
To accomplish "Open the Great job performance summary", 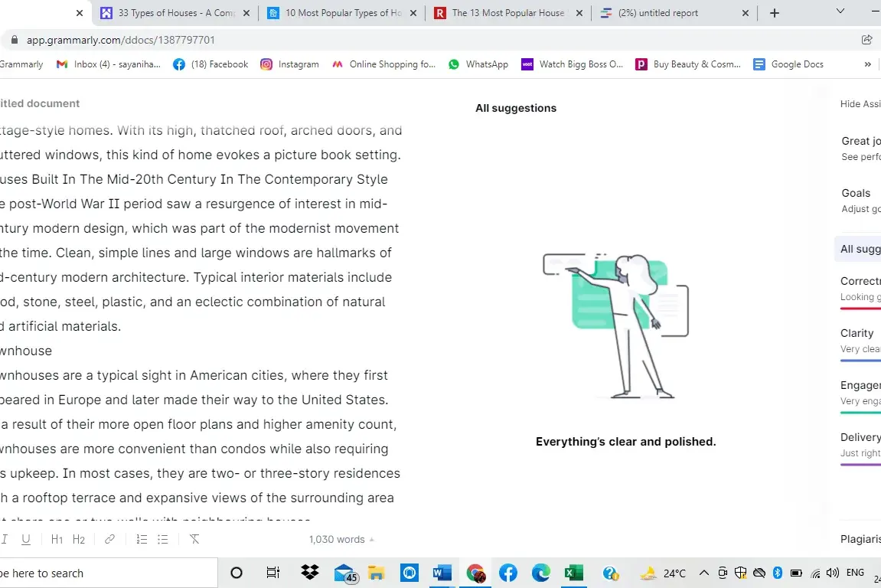I will point(861,148).
